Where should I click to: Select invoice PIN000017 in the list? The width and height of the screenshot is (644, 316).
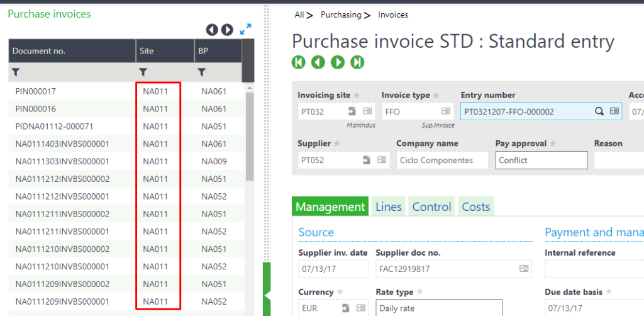coord(36,91)
